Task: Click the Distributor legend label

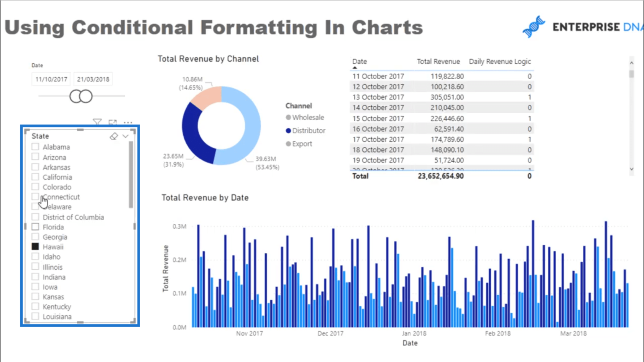Action: tap(309, 131)
